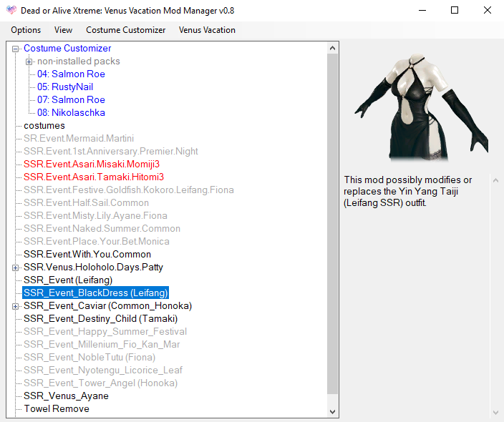Click description panel scroll down arrow
The image size is (504, 422).
point(495,413)
